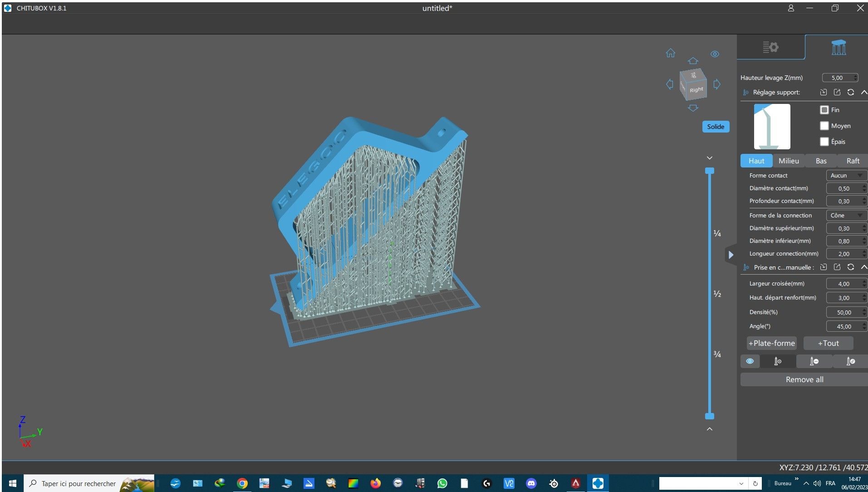Click the +Plate-forme button
Viewport: 868px width, 492px height.
tap(772, 343)
